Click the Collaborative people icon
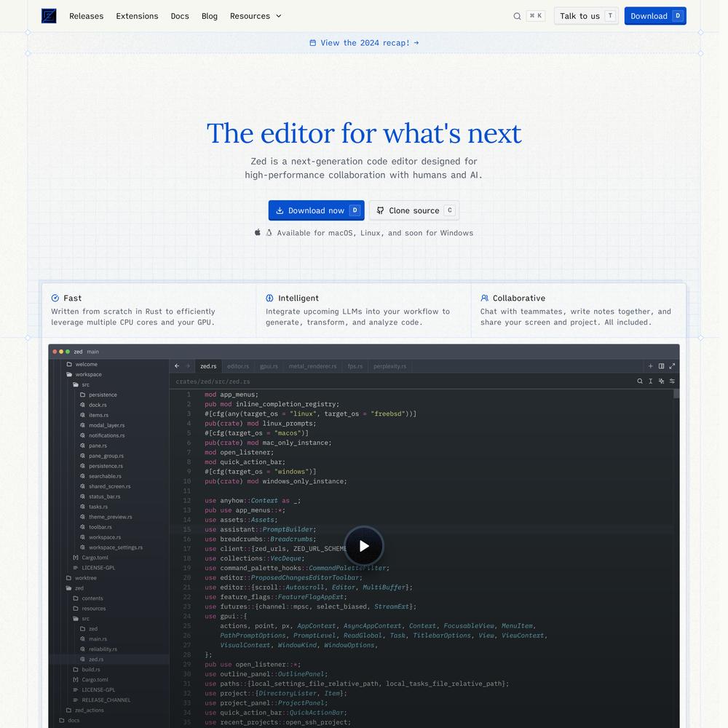 coord(484,298)
